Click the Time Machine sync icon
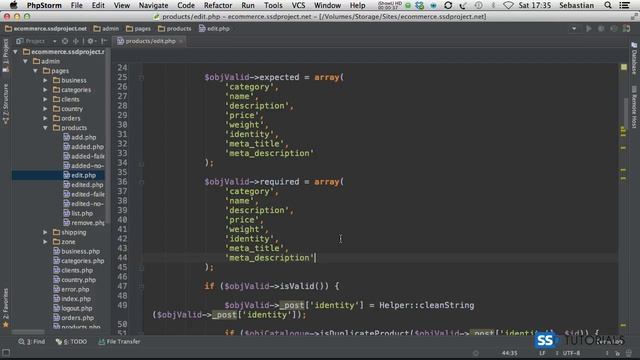The height and width of the screenshot is (360, 640). (448, 5)
